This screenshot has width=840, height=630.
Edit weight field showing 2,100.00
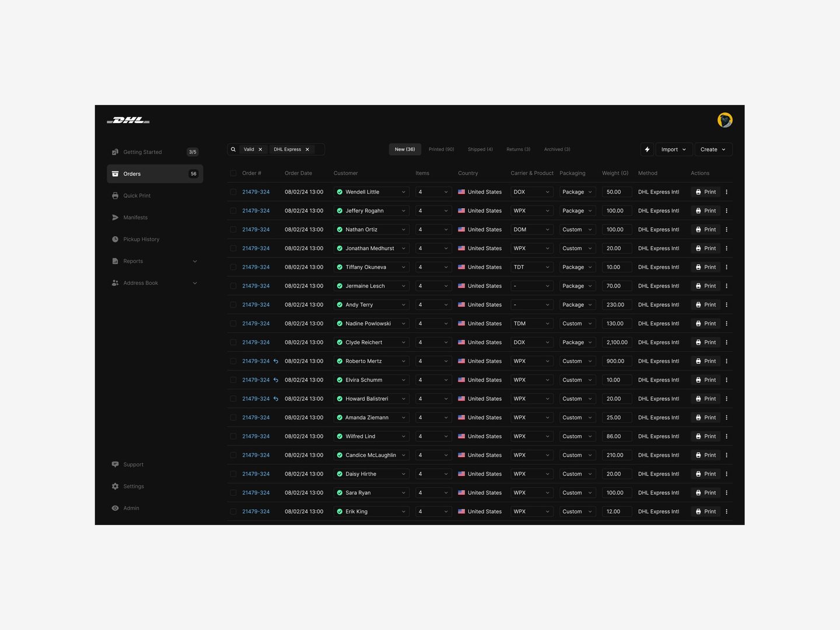[x=617, y=342]
